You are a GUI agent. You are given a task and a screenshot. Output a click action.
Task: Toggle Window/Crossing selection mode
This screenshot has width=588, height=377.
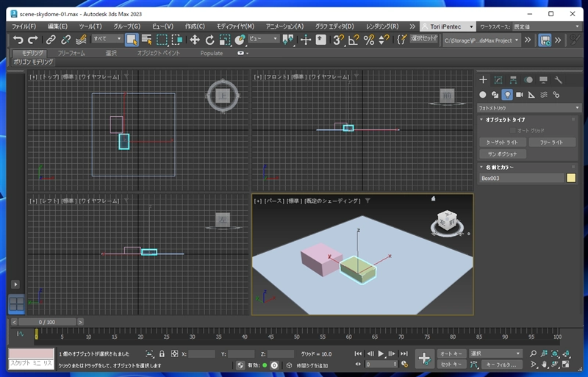pyautogui.click(x=176, y=40)
